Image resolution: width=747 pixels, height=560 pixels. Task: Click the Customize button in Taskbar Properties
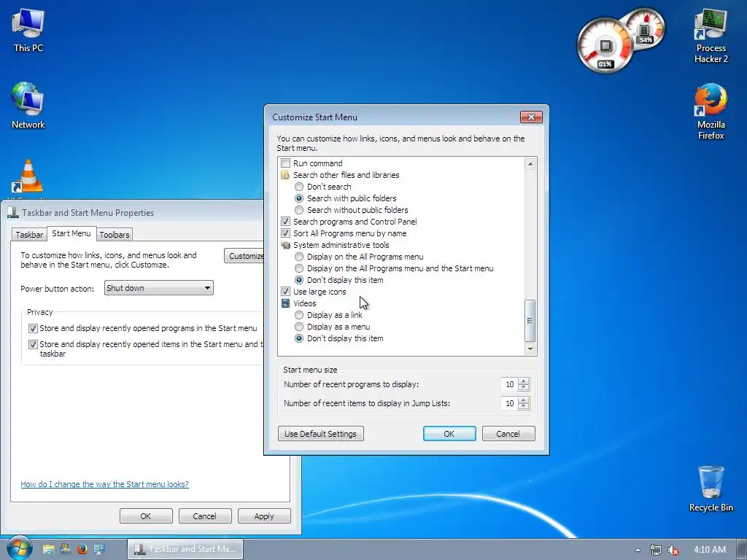point(244,256)
